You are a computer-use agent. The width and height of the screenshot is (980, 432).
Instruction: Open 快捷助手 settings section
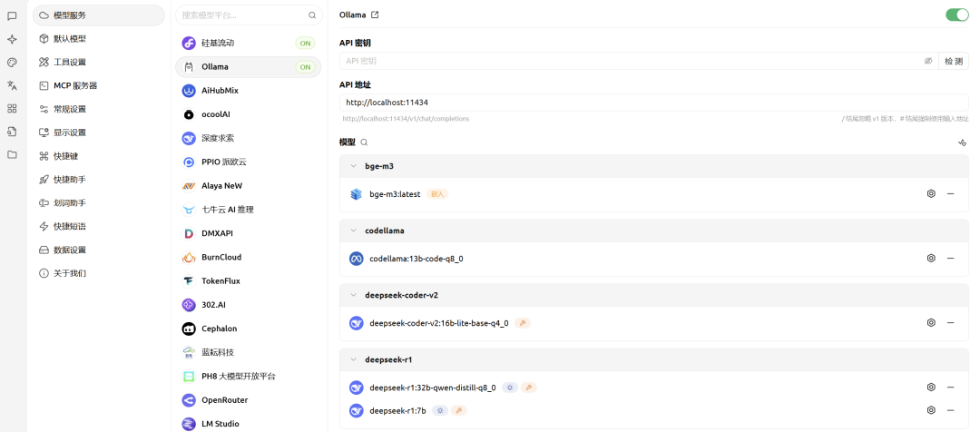point(98,180)
